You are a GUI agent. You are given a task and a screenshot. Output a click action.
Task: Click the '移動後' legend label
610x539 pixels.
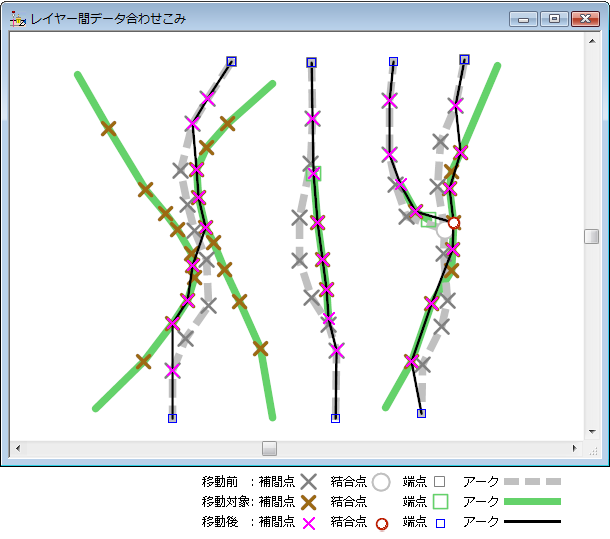220,521
